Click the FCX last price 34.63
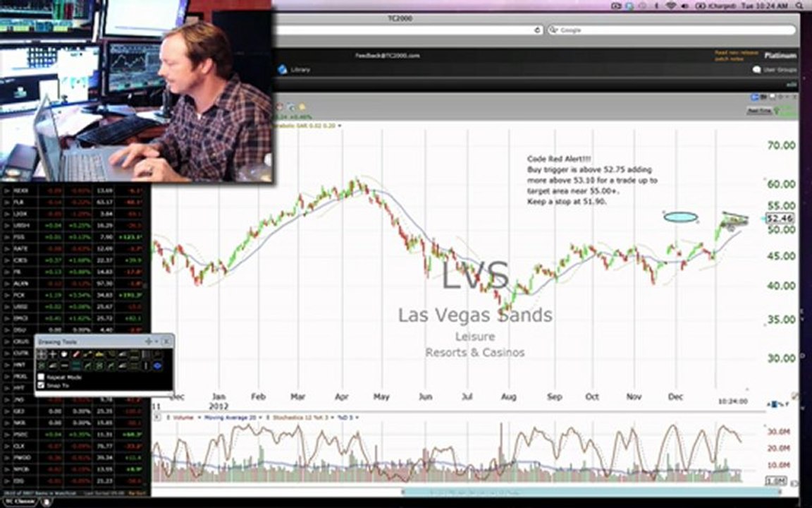The image size is (812, 508). (x=104, y=295)
